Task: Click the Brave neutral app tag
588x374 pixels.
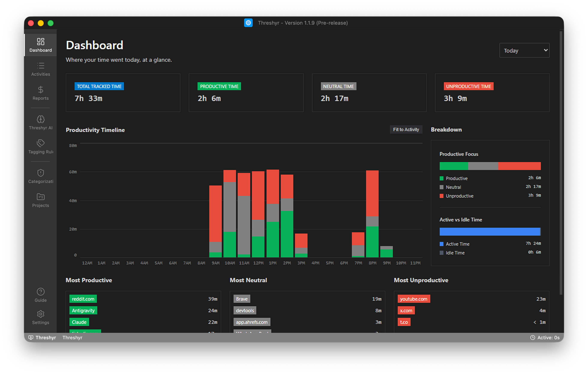Action: [x=242, y=299]
